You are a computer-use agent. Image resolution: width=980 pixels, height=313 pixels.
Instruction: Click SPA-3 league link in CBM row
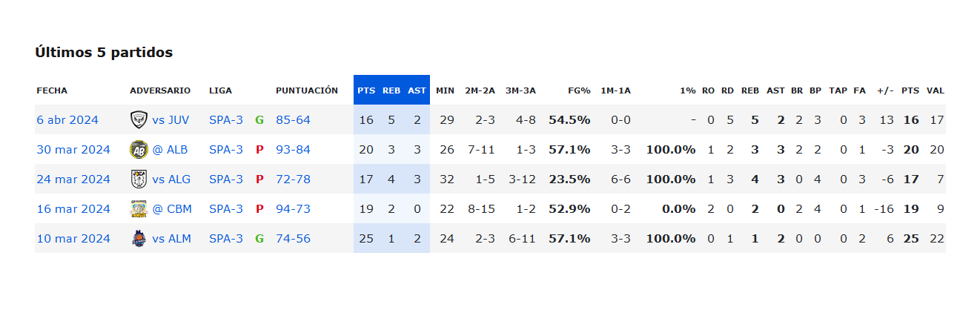(226, 209)
